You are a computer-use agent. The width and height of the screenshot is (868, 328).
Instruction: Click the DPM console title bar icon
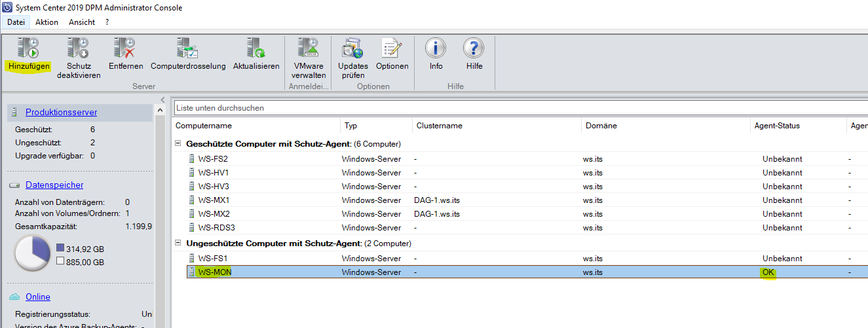tap(7, 7)
